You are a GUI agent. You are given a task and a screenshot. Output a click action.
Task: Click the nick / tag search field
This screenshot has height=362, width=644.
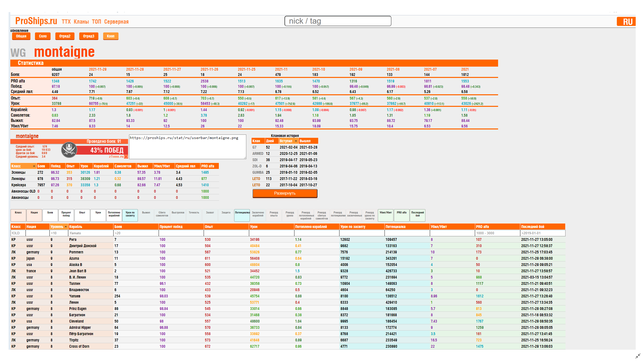[x=338, y=21]
